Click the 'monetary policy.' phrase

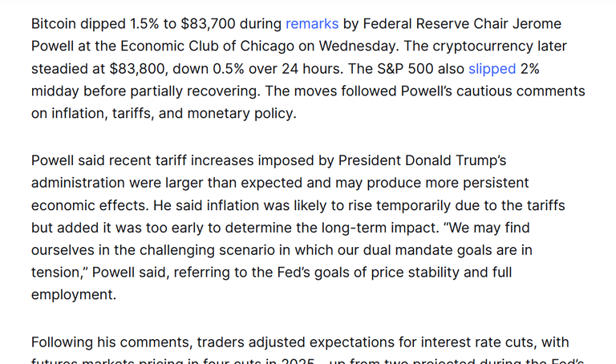click(x=242, y=114)
